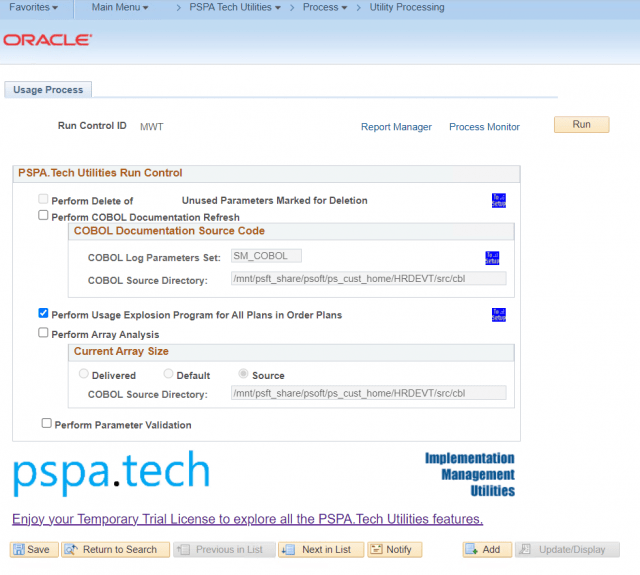Toggle Perform Delete of checkbox

tap(43, 199)
